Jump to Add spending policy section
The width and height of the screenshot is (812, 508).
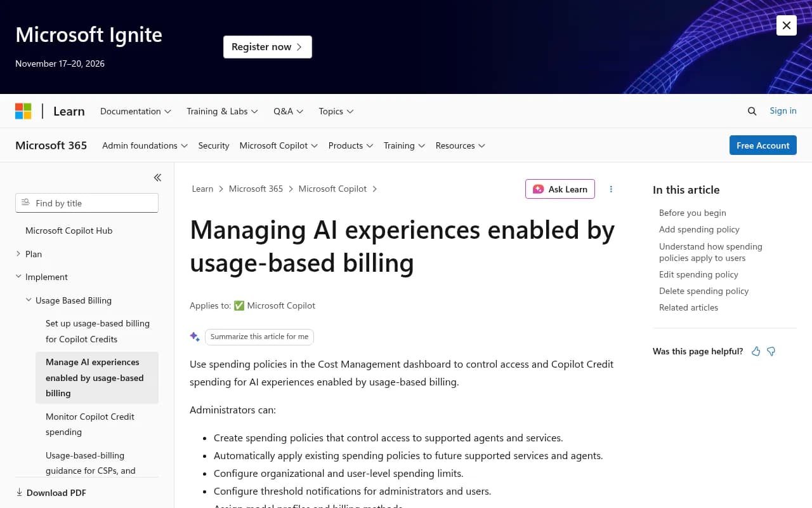699,229
